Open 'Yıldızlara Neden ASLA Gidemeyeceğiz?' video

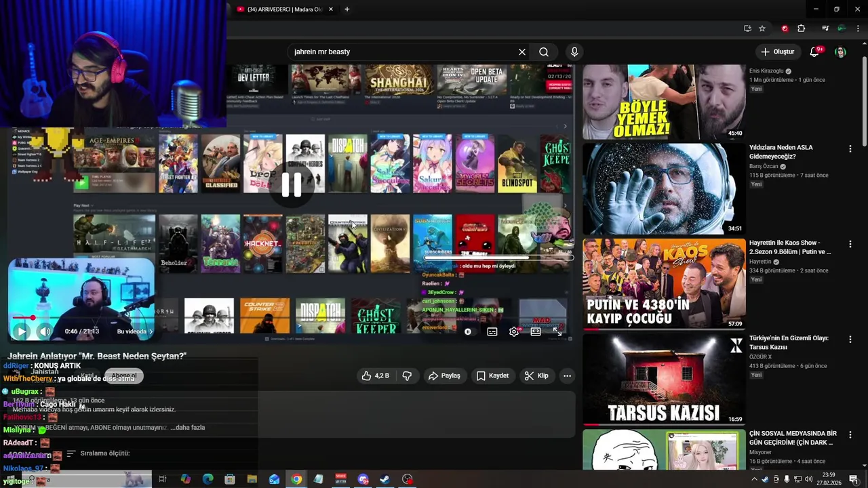tap(781, 152)
